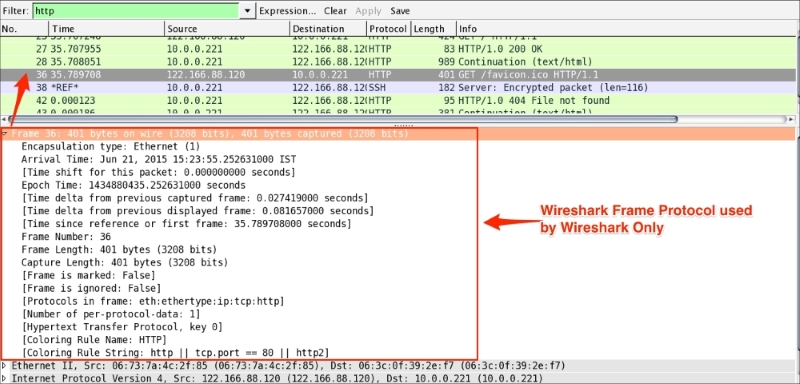Expand Internet Protocol Version 4 node
Image resolution: width=800 pixels, height=384 pixels.
[5, 378]
